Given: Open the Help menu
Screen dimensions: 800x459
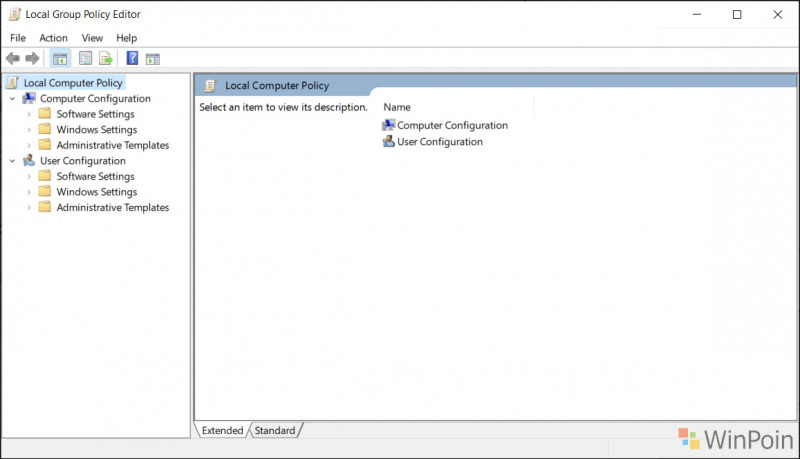Looking at the screenshot, I should click(x=127, y=38).
